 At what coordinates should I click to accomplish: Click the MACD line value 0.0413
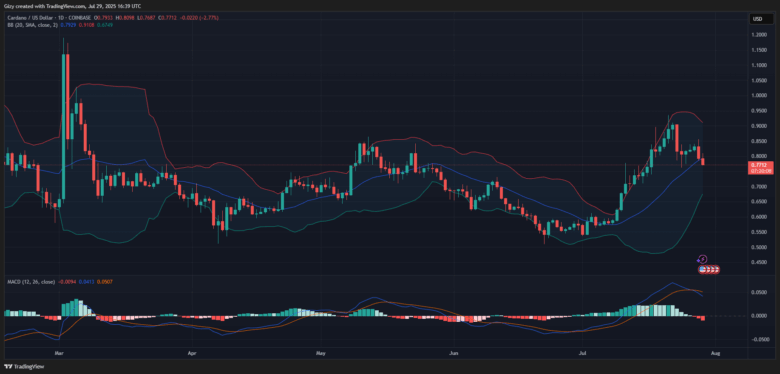coord(87,282)
